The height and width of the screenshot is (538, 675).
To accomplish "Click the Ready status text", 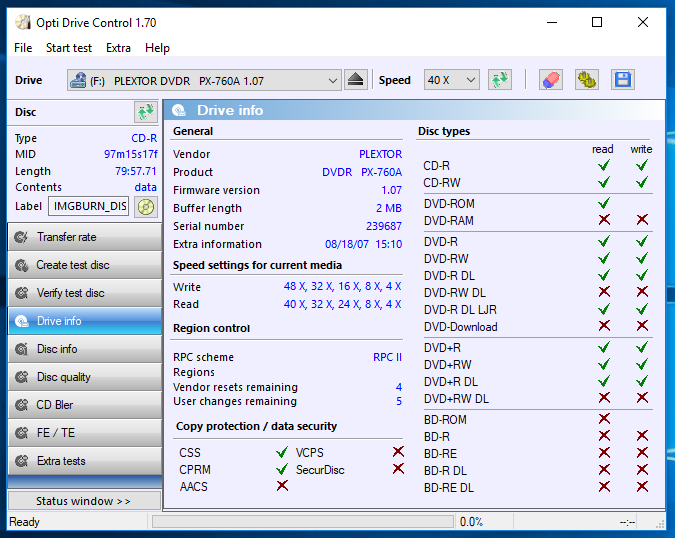I will [x=25, y=522].
